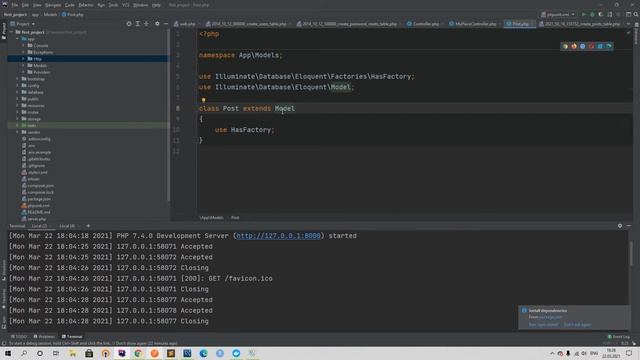640x360 pixels.
Task: Click Don't ask again notification link
Action: (x=577, y=325)
